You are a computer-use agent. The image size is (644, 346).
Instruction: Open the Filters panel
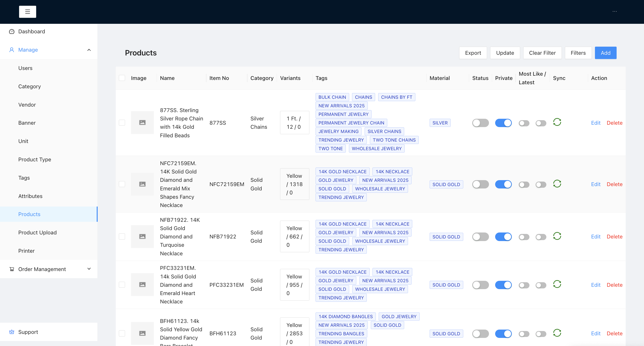(578, 53)
